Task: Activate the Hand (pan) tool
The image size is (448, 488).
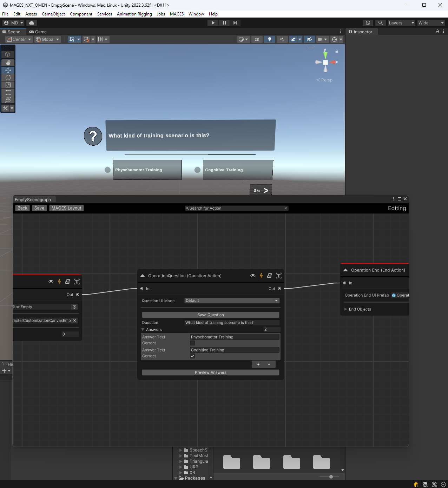Action: (x=8, y=62)
